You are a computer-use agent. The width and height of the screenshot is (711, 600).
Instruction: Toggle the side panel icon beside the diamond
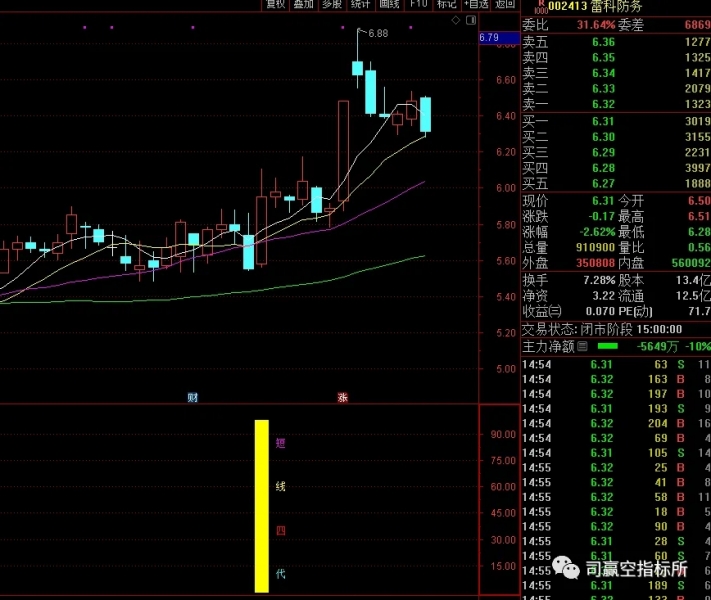click(471, 20)
